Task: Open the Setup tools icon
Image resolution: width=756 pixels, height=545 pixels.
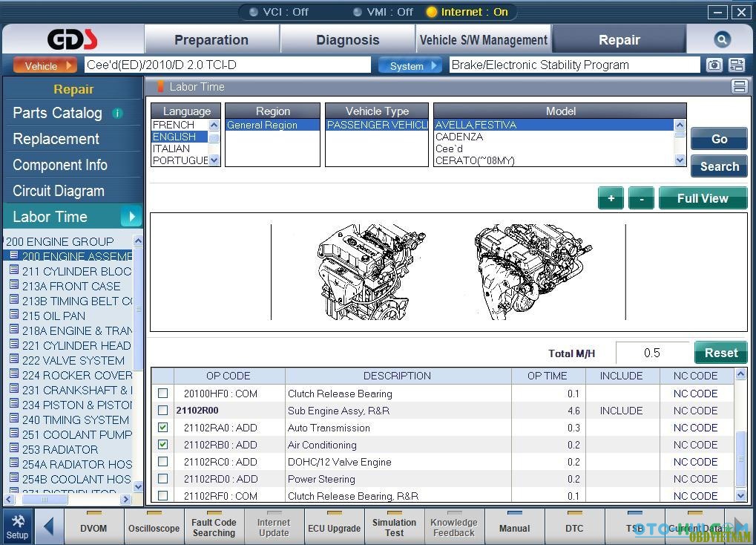Action: tap(17, 526)
